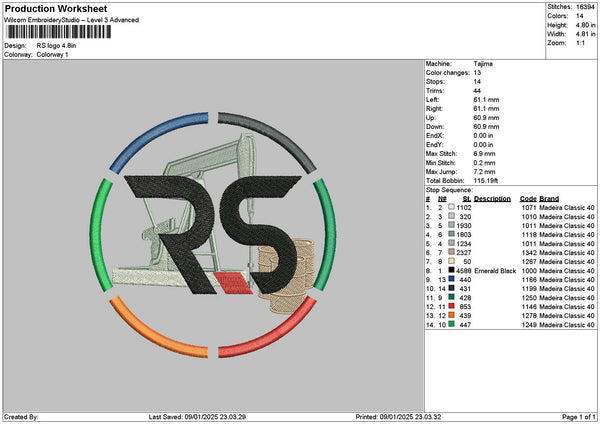Click the machine value 'Tajima'

point(483,64)
